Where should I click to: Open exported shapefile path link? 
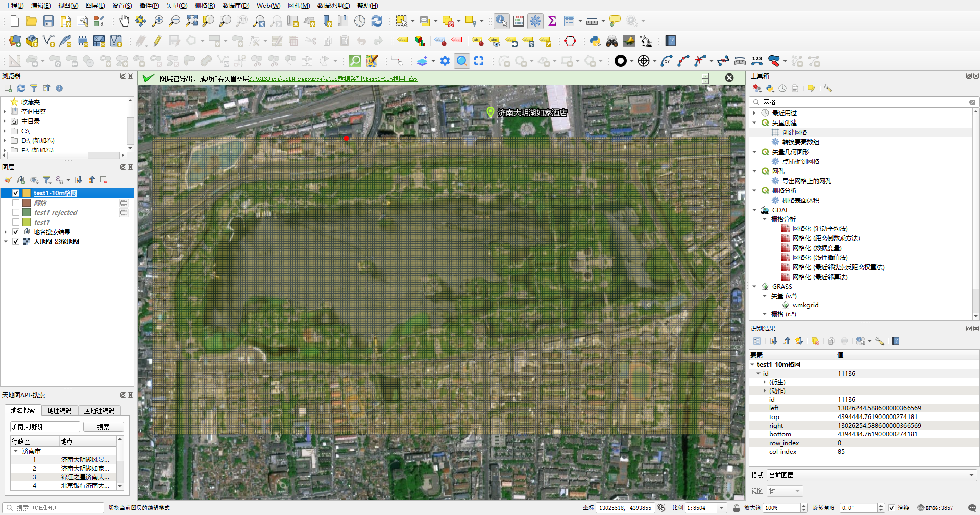coord(333,79)
